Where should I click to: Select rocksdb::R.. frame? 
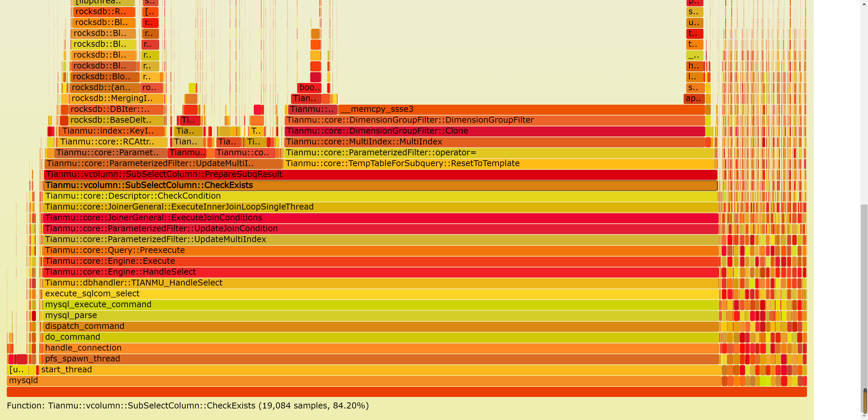point(104,12)
